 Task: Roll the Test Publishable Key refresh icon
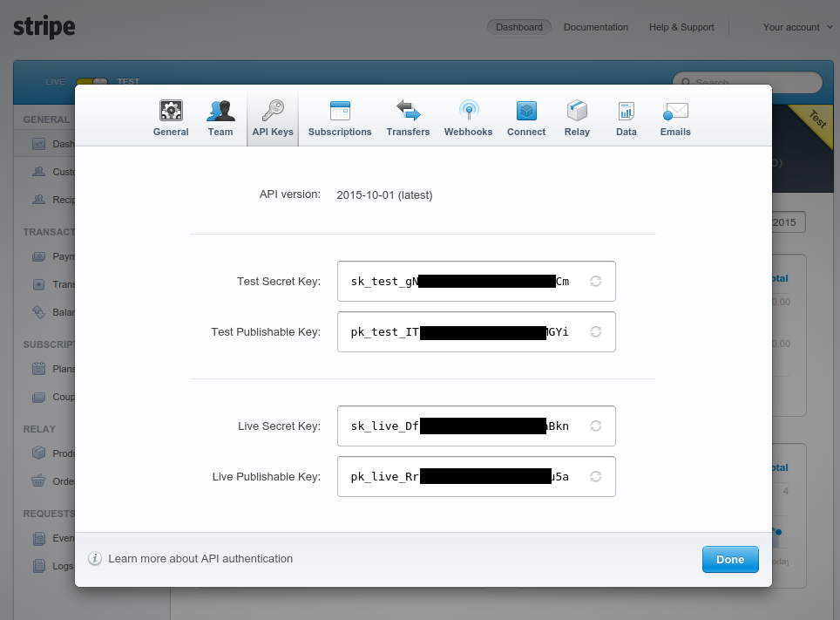click(596, 331)
